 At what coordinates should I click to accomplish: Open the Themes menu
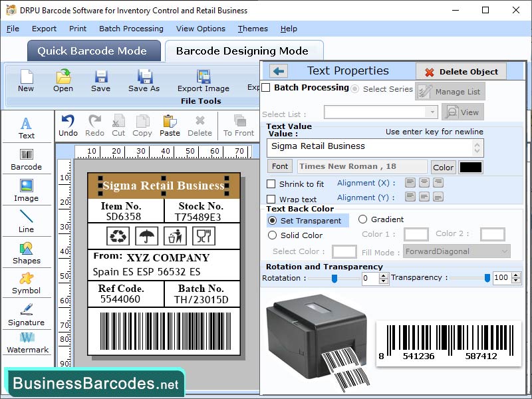click(x=253, y=29)
